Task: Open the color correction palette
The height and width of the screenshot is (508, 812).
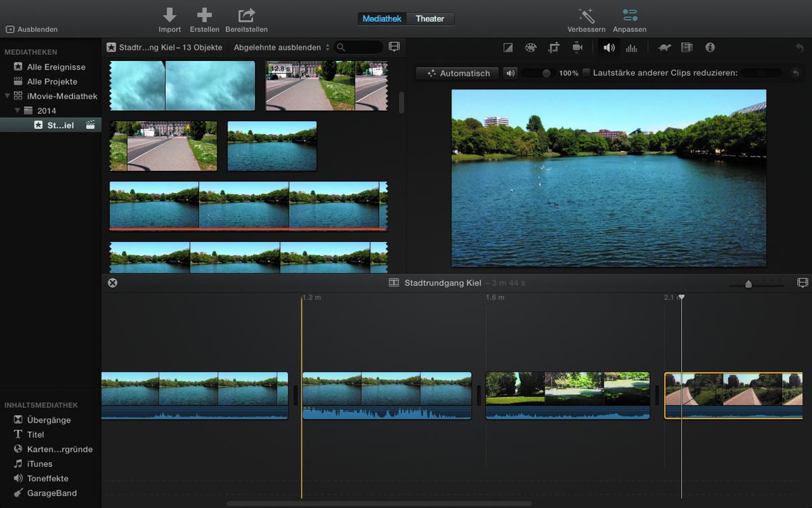Action: 531,47
